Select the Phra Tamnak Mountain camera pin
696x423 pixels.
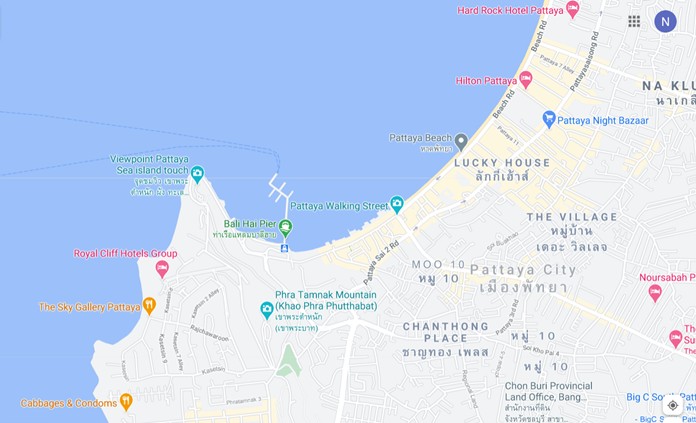click(266, 310)
